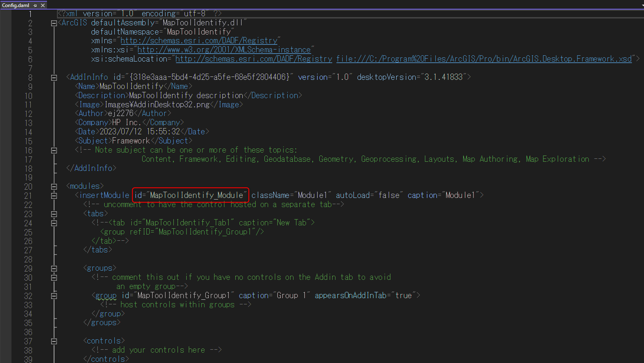Collapse the commented tab block on line 24
Image resolution: width=644 pixels, height=363 pixels.
click(x=54, y=223)
